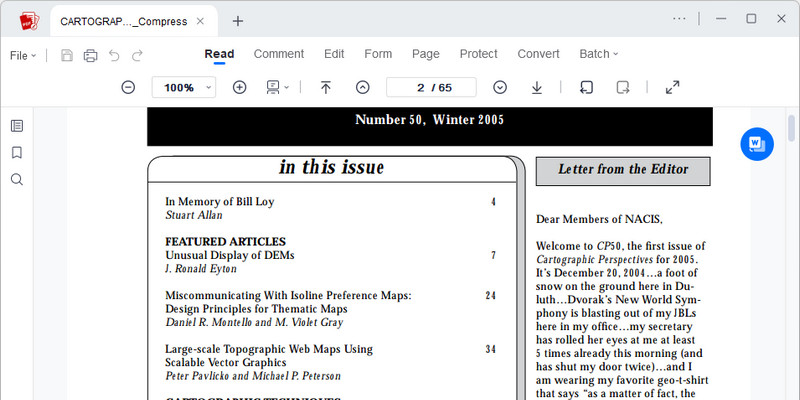This screenshot has height=400, width=800.
Task: Switch to the Edit tab
Action: coord(334,54)
